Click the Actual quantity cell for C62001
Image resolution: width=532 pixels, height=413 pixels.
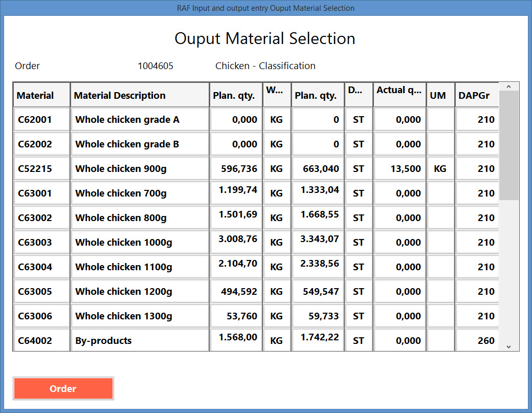[400, 120]
